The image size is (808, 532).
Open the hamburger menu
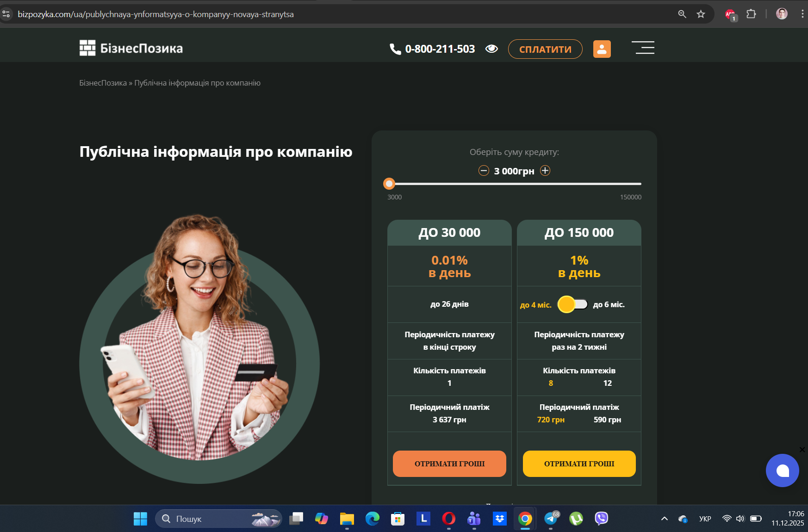tap(643, 47)
